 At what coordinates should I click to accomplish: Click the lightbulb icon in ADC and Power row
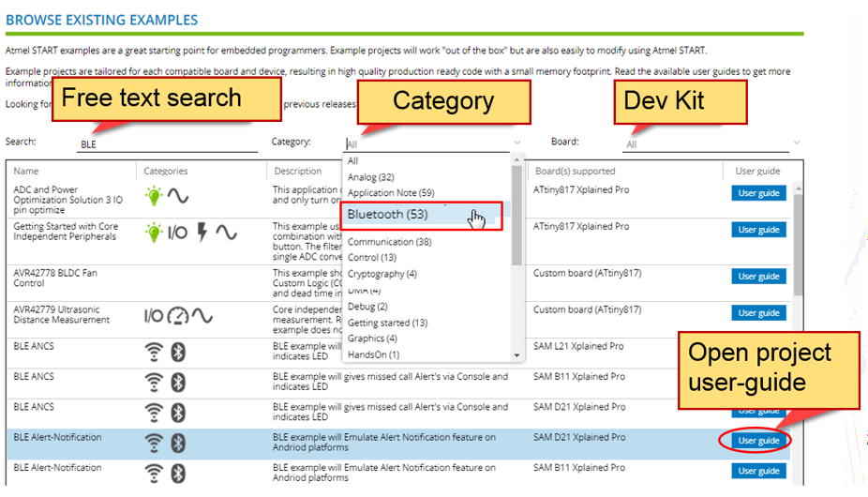154,196
